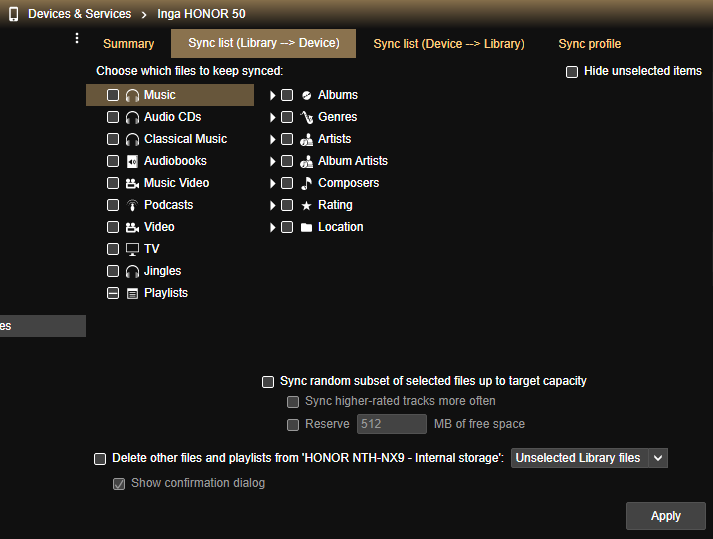713x539 pixels.
Task: Enable Hide unselected items checkbox
Action: point(572,72)
